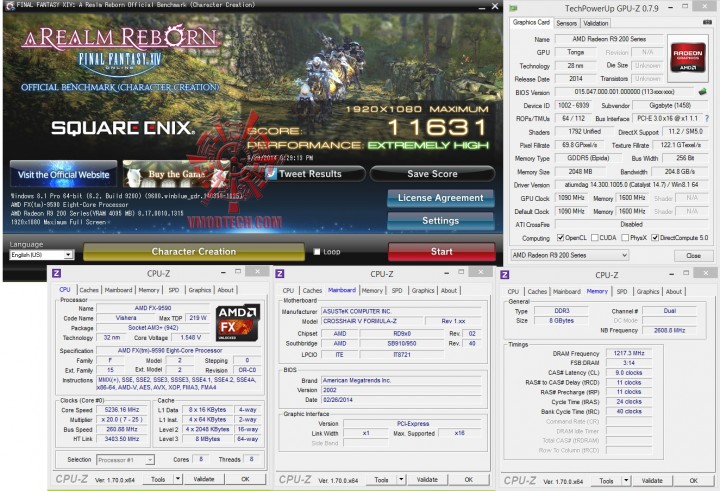Switch to the Sensors tab in GPU-Z
This screenshot has width=720, height=491.
[566, 23]
